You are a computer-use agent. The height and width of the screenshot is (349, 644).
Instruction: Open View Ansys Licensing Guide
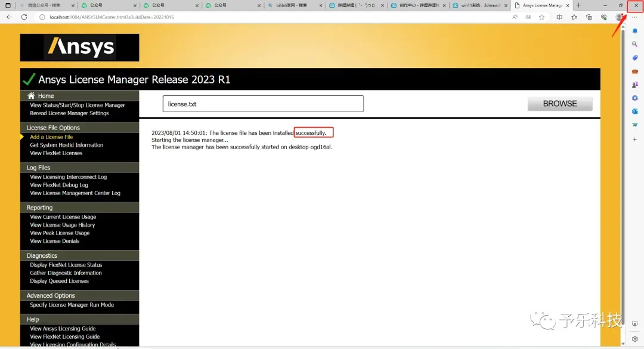tap(63, 329)
